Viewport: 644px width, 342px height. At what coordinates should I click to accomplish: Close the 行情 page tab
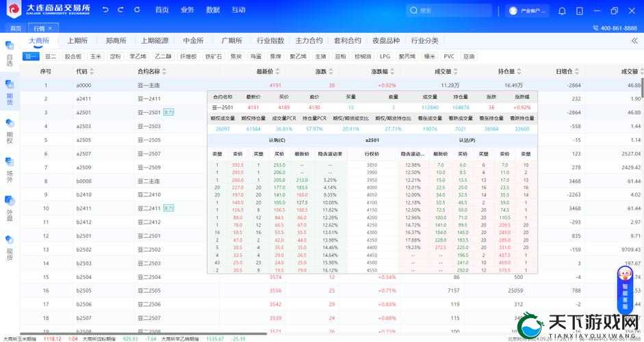point(50,28)
